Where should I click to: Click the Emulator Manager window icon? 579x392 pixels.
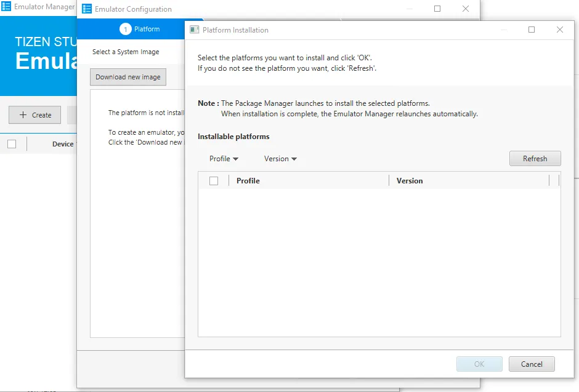(6, 6)
